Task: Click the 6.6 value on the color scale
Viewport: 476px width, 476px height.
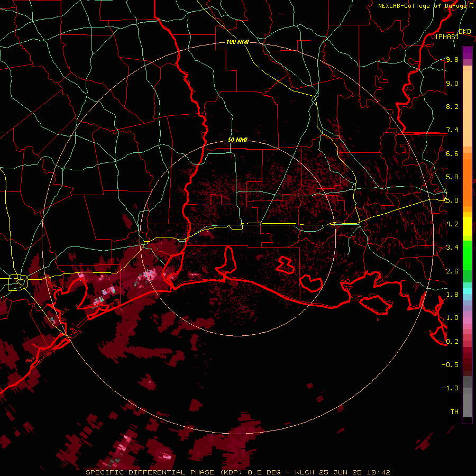Action: [x=452, y=153]
